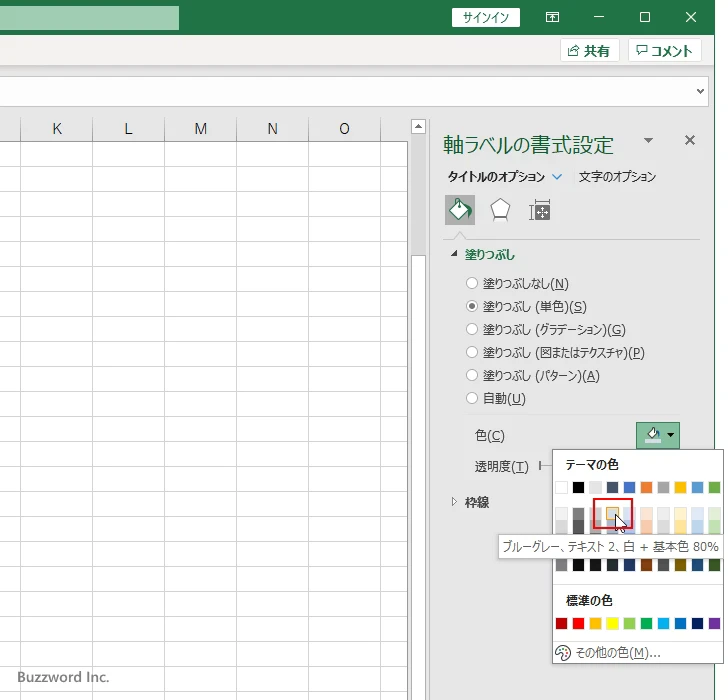Select column K header
Screen dimensions: 728x700
(57, 129)
